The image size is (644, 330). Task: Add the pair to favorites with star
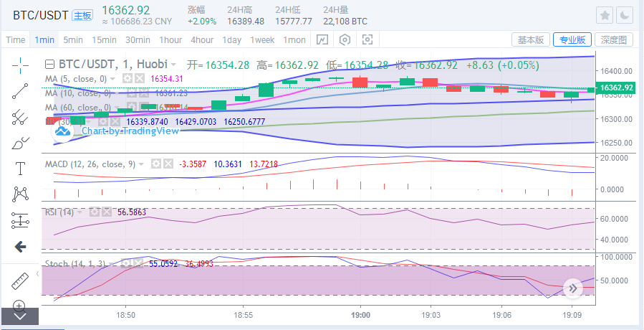tap(605, 16)
